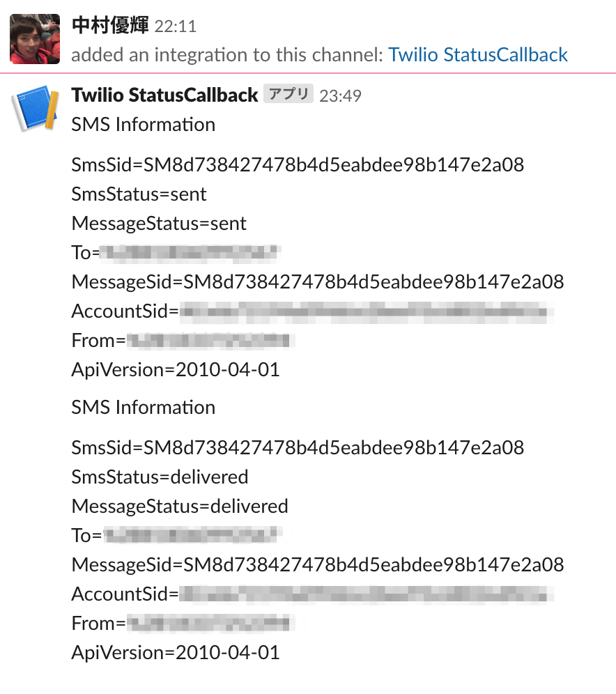This screenshot has height=694, width=616.
Task: Open the Twilio StatusCallback integration link
Action: (x=477, y=54)
